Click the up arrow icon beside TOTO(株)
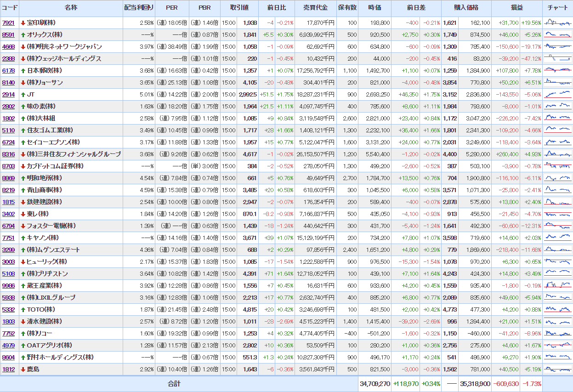This screenshot has height=392, width=573. click(23, 310)
